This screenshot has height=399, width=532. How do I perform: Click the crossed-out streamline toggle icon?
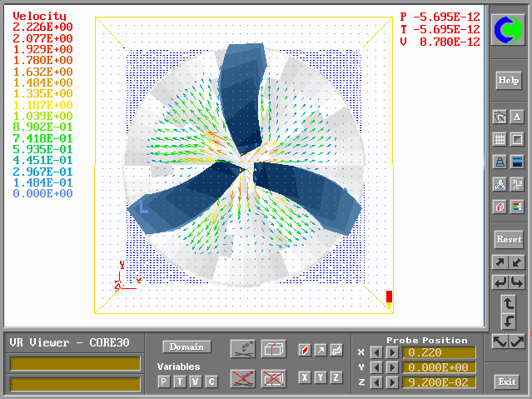point(242,378)
